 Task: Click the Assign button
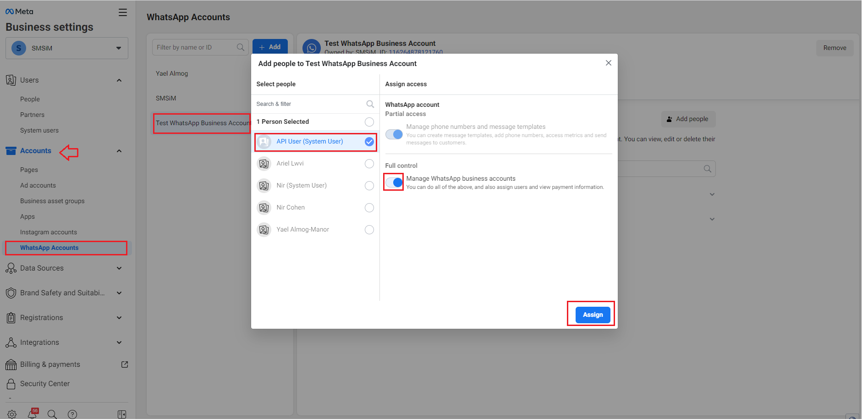click(593, 315)
